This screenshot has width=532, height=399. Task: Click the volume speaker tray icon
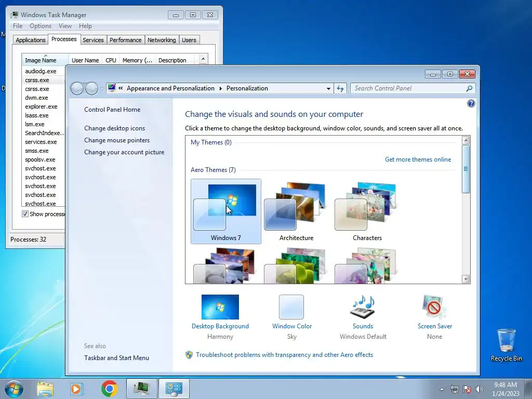479,389
